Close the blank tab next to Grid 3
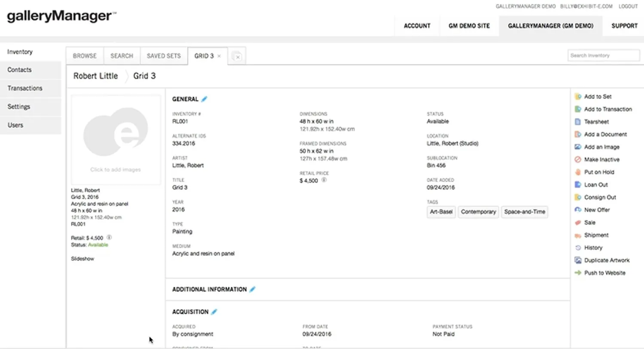 238,57
